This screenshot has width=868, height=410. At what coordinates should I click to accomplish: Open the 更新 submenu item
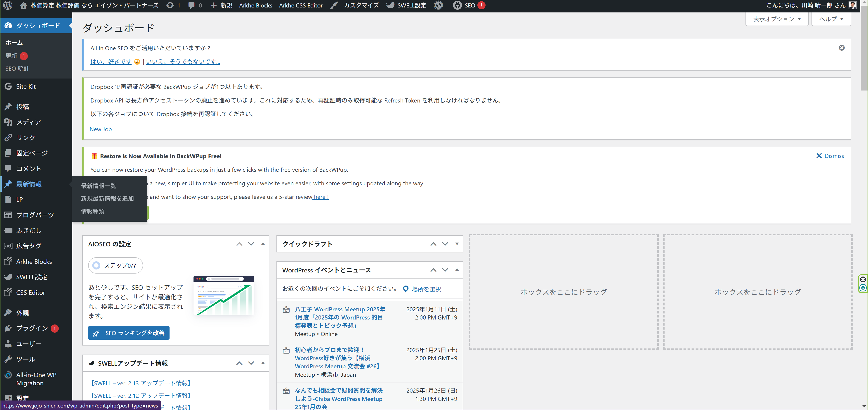click(x=17, y=56)
